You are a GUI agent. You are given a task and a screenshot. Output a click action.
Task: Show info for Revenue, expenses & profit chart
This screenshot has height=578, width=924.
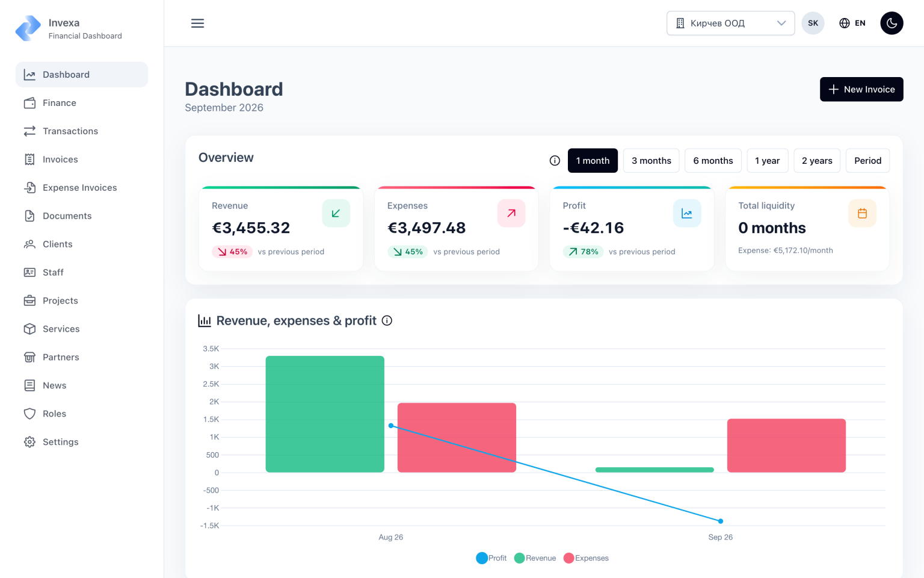(x=387, y=321)
